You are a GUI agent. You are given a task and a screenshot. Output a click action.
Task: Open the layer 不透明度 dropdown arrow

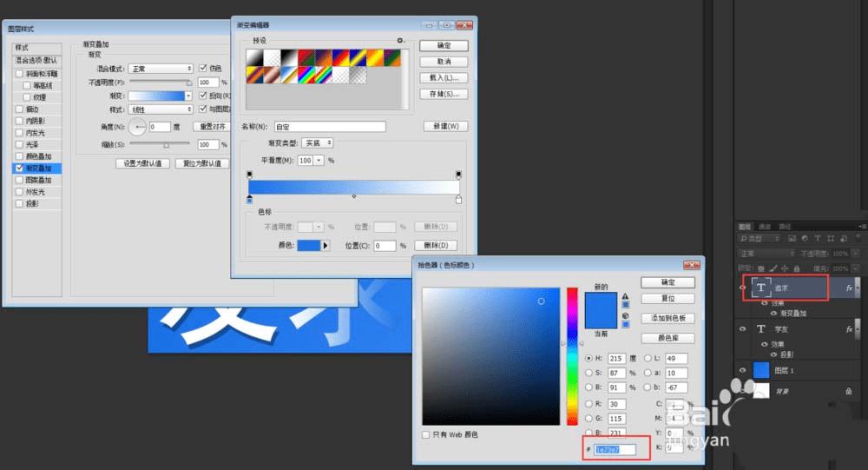pyautogui.click(x=853, y=254)
